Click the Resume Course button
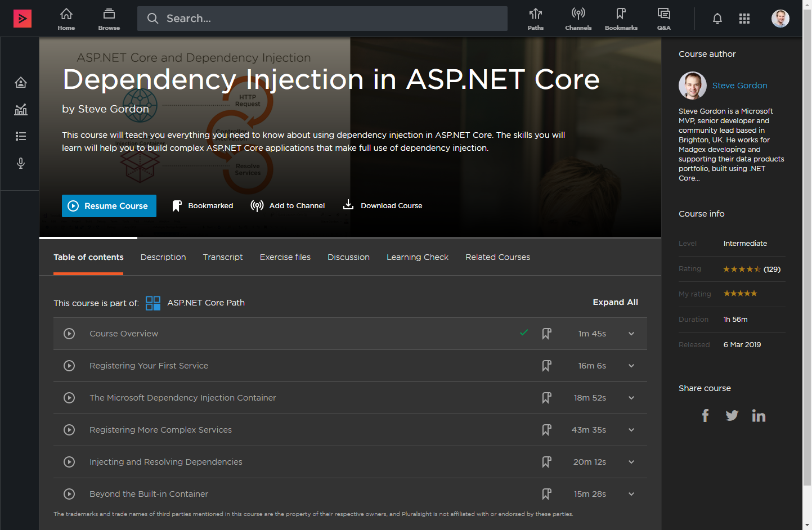The width and height of the screenshot is (812, 530). (x=109, y=206)
